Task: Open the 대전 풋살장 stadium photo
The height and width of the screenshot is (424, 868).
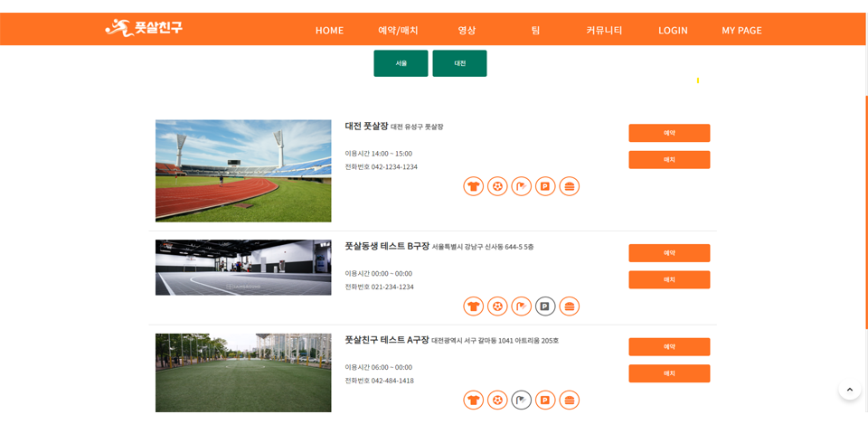Action: (x=243, y=171)
